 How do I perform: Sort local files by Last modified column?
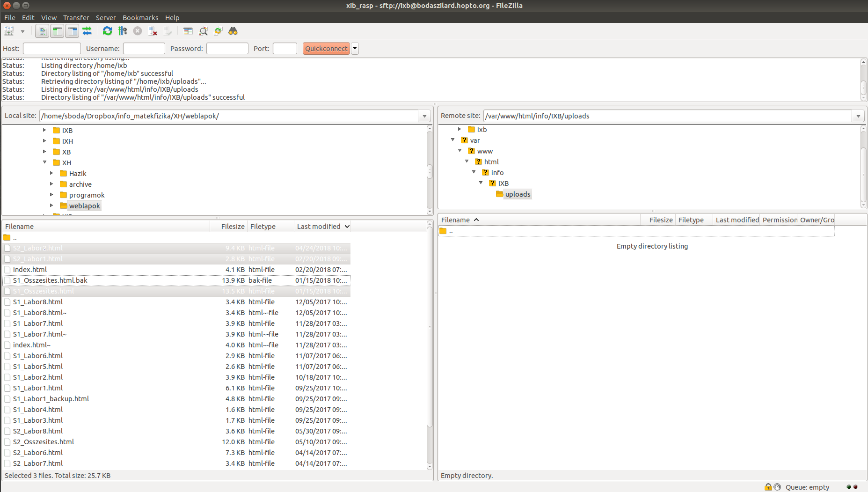[x=323, y=227]
